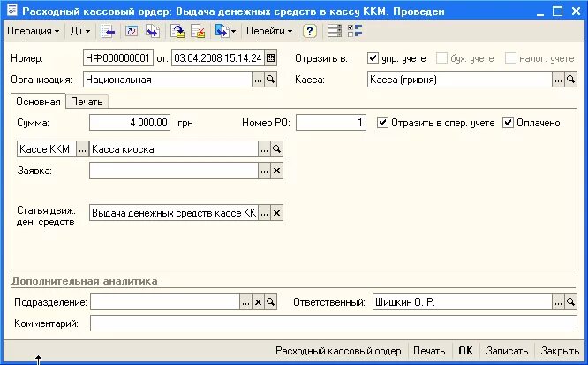The width and height of the screenshot is (588, 365).
Task: Clear the Подразделение field with X
Action: pos(258,302)
